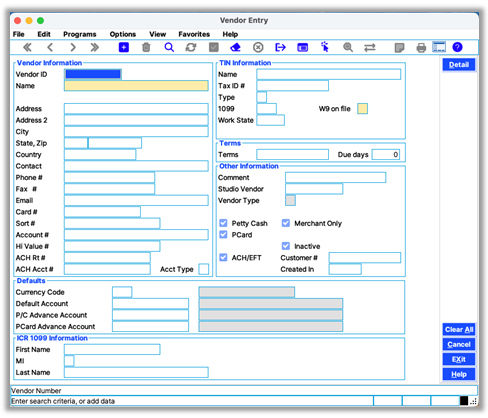Click the Address 2 field
The height and width of the screenshot is (418, 488).
click(136, 120)
